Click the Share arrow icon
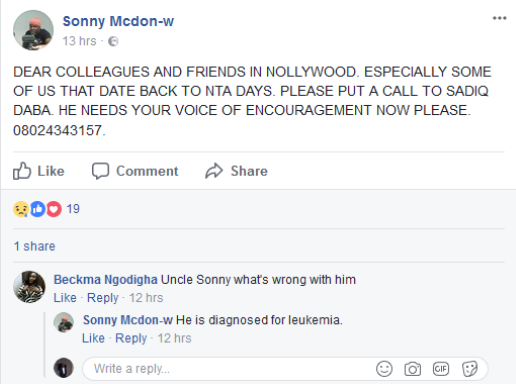516x384 pixels. 214,171
